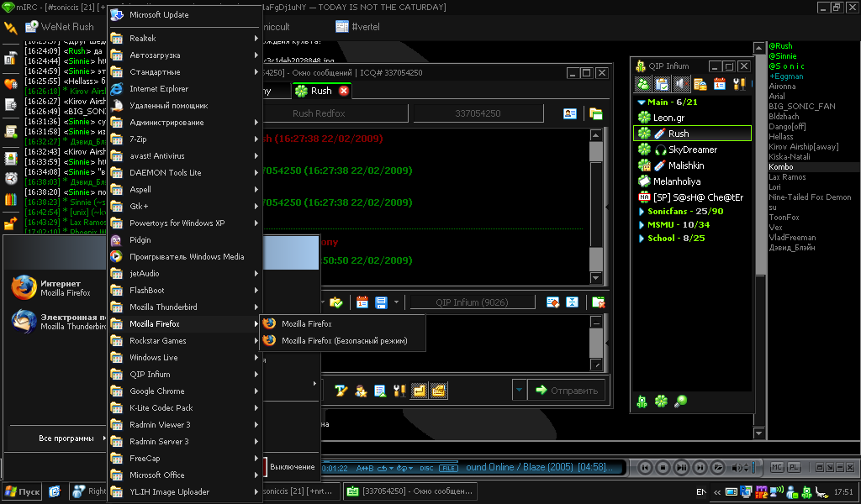Click the folder with checkmark icon
861x504 pixels.
pos(336,302)
